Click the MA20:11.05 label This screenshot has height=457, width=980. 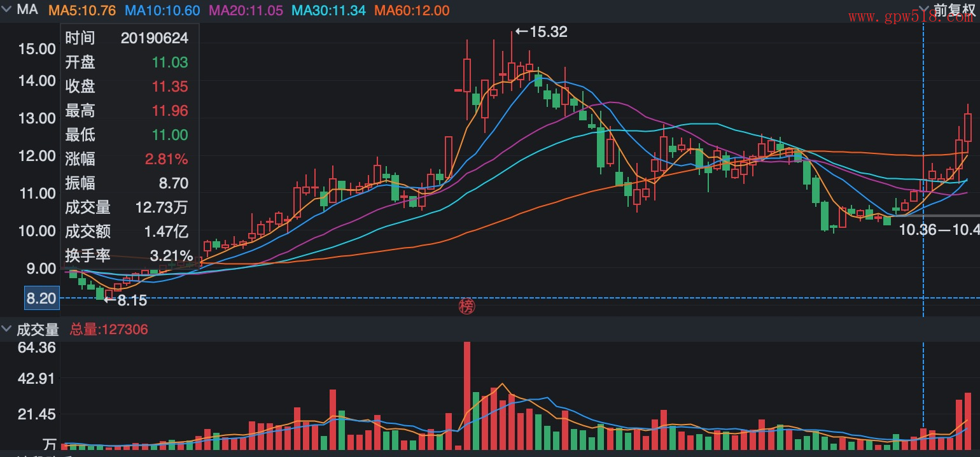pos(246,10)
